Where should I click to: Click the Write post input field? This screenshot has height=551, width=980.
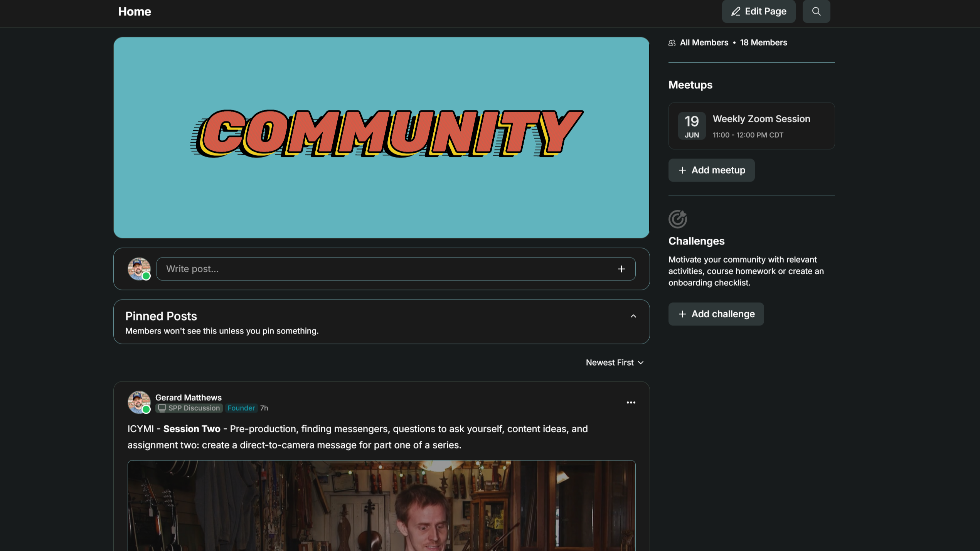coord(386,269)
